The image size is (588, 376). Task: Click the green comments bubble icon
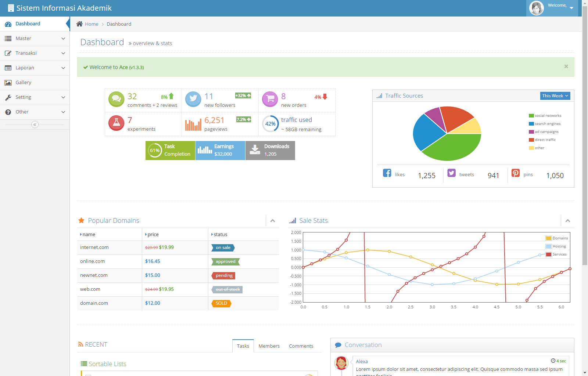pyautogui.click(x=116, y=99)
